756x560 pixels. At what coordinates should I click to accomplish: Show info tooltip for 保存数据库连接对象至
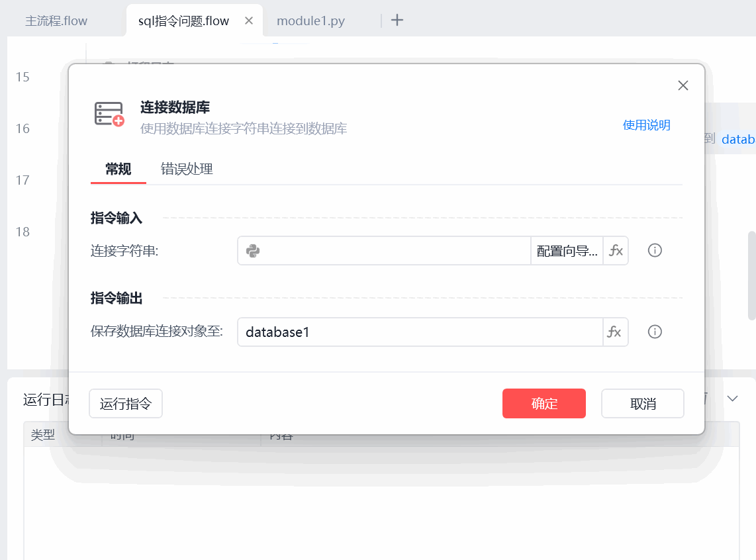pos(655,332)
